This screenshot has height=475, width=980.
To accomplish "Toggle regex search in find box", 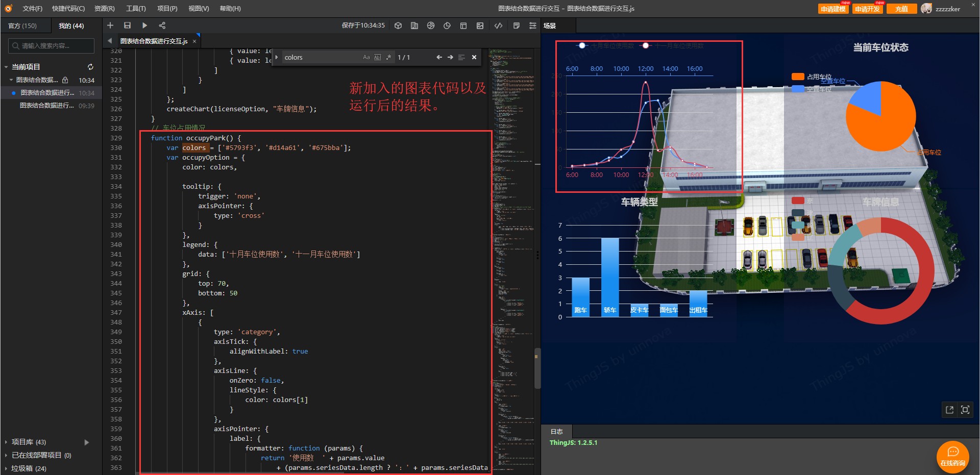I will (x=388, y=57).
